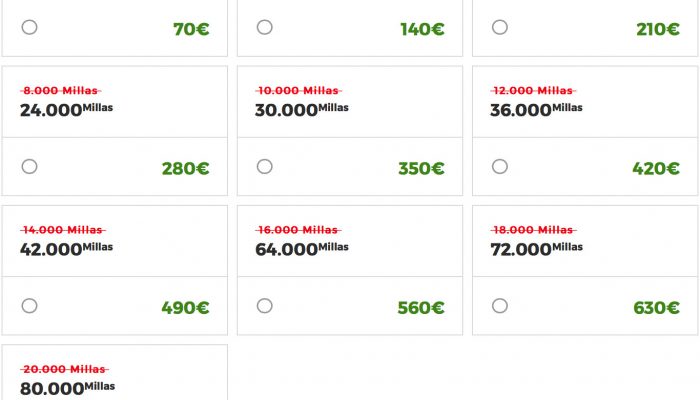Screen dimensions: 700x400
Task: Click the 72.000 Millas package card
Action: 585,270
